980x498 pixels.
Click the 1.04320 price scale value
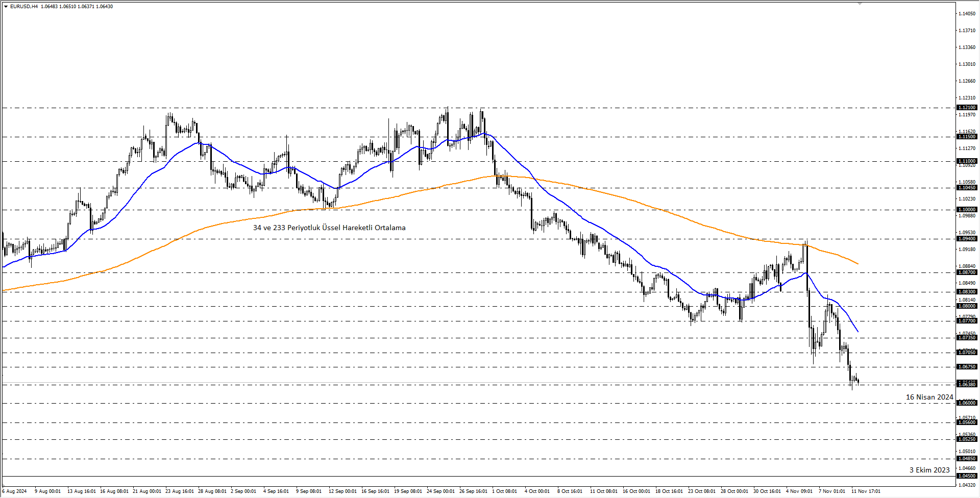coord(967,485)
